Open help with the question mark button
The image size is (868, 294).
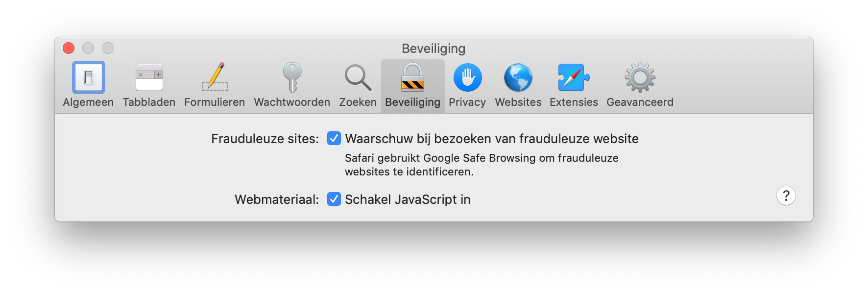tap(786, 196)
